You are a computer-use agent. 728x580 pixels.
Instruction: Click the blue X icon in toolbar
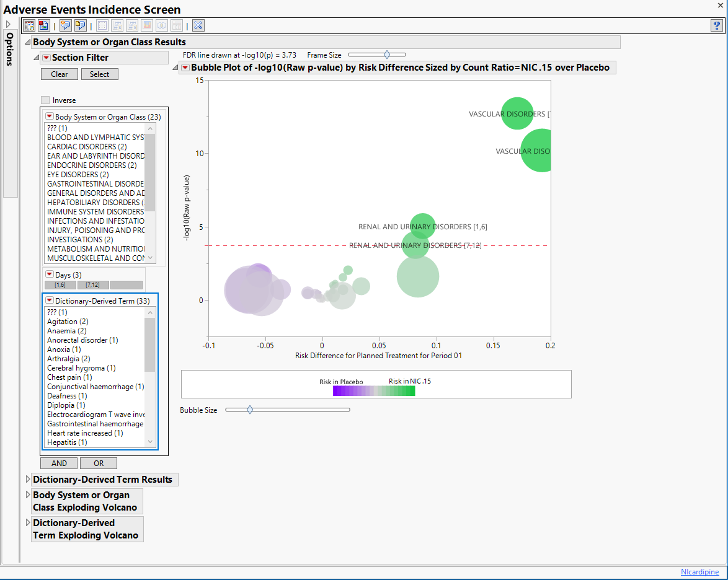198,25
